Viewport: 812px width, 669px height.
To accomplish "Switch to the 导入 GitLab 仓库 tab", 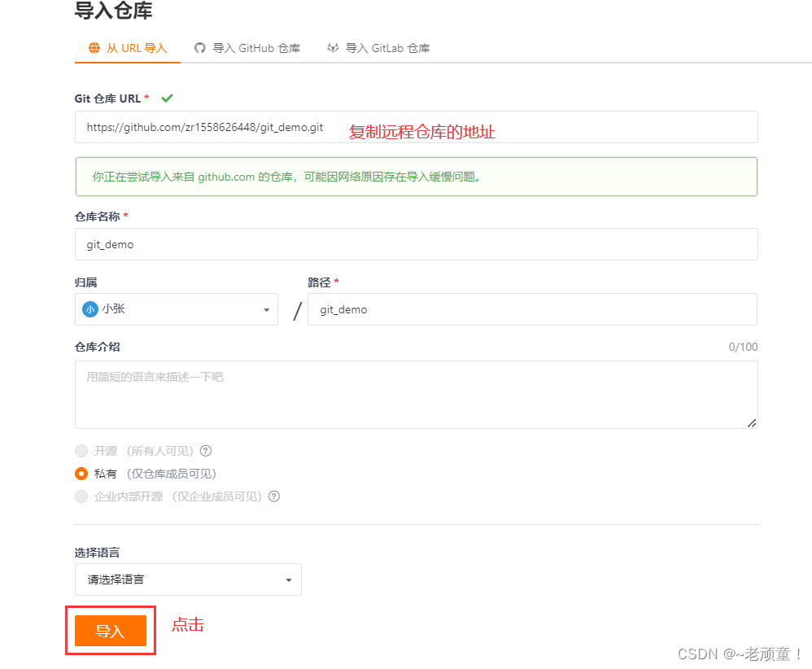I will click(378, 48).
